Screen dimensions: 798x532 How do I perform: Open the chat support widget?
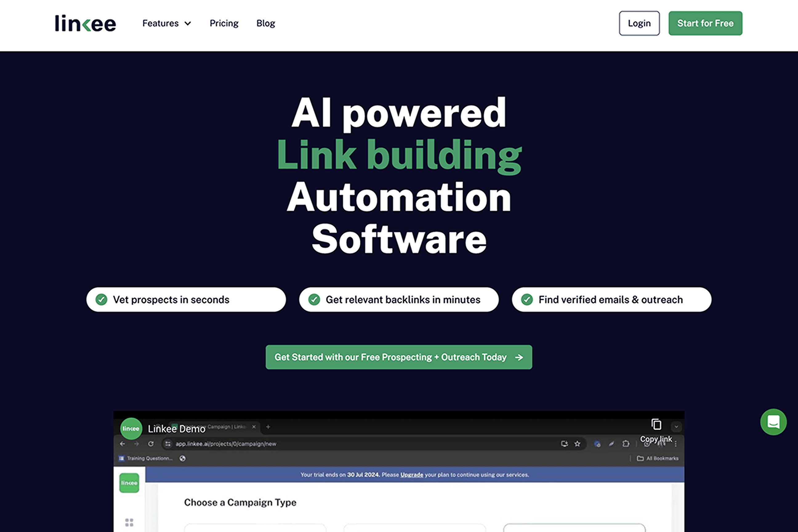[773, 422]
